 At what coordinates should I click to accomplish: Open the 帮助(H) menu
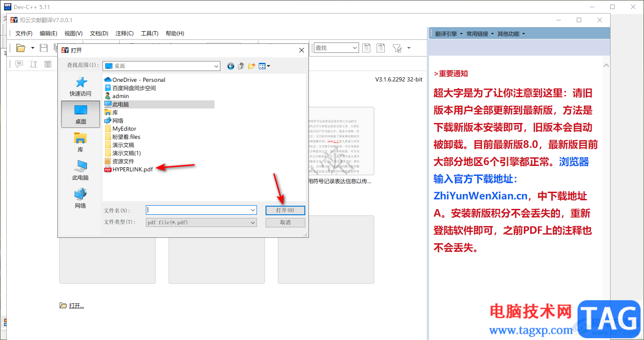[x=175, y=33]
